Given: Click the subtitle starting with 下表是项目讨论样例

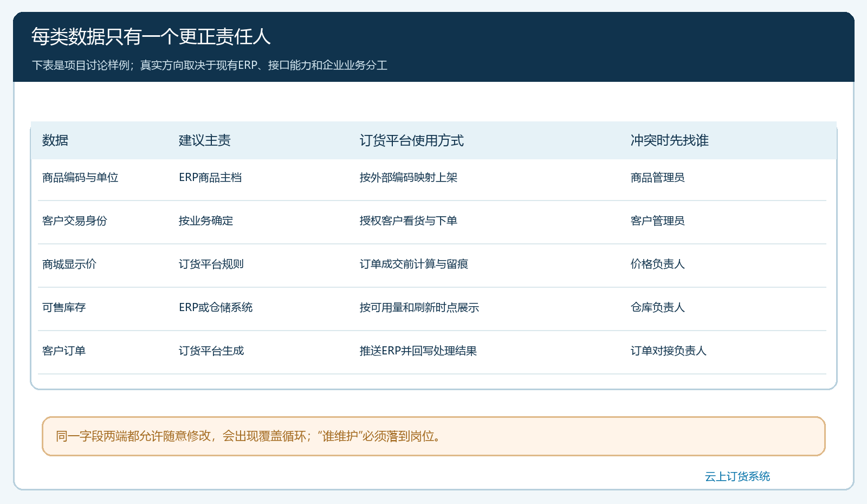Looking at the screenshot, I should pos(209,65).
